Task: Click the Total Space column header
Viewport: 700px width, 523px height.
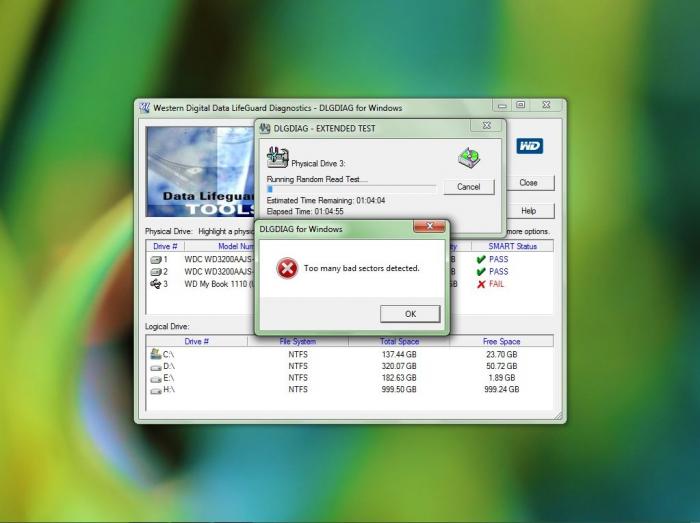Action: pos(399,341)
